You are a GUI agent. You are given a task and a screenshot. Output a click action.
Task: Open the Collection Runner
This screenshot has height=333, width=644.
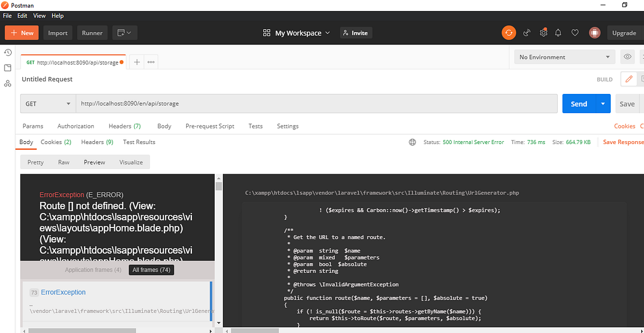tap(92, 33)
